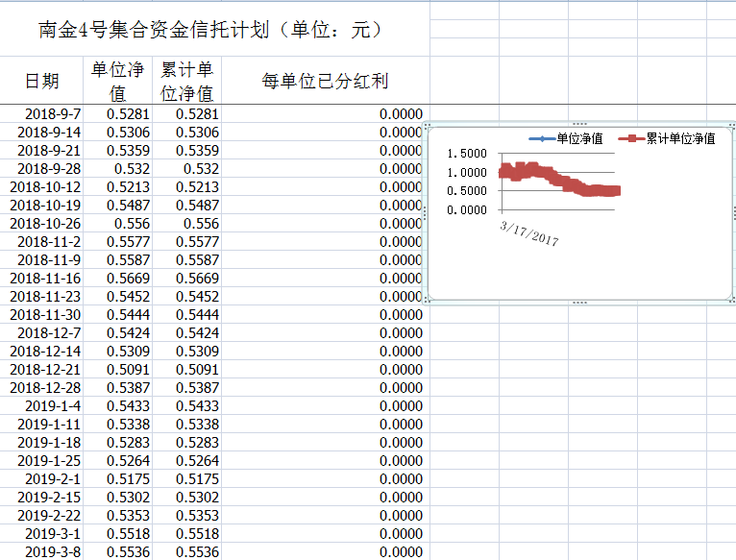
Task: Click 单位净值 value 0.5175 for 2019-2-1
Action: (117, 478)
